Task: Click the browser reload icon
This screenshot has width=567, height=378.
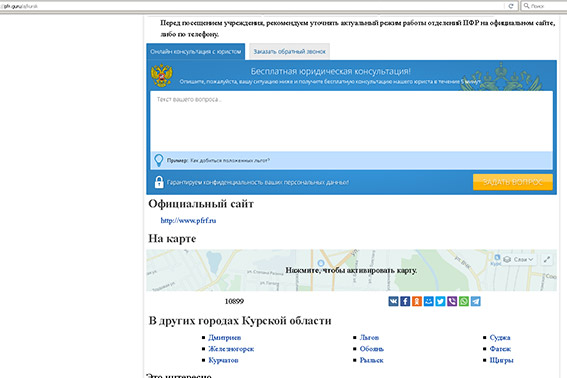Action: (511, 6)
